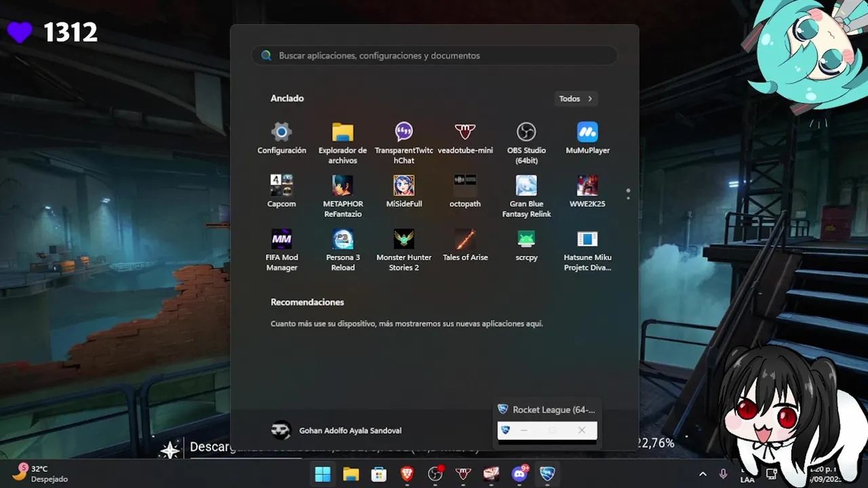The width and height of the screenshot is (868, 488).
Task: Launch TransparentTwitchChat
Action: (403, 143)
